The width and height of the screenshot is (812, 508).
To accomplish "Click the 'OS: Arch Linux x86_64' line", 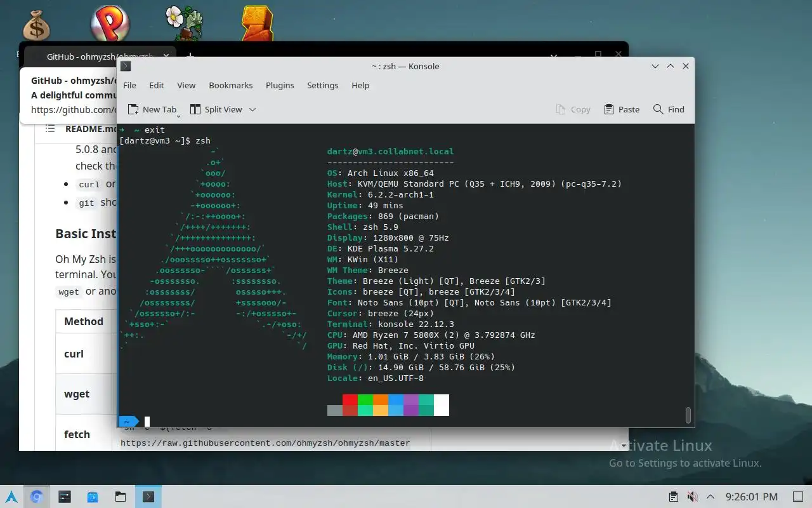I will point(381,173).
